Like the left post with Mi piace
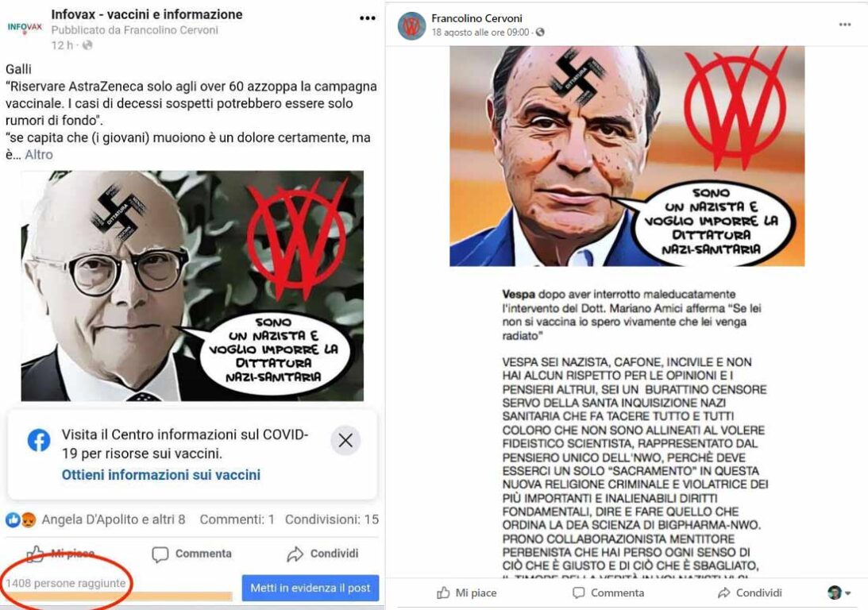 pos(61,554)
